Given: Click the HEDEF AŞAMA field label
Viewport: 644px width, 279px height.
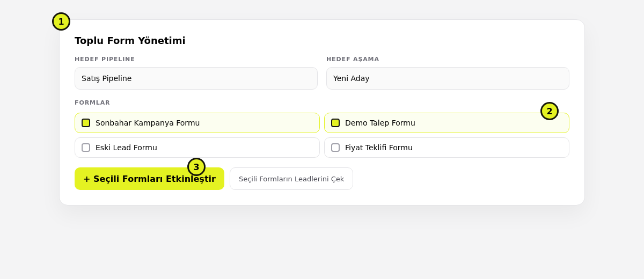Looking at the screenshot, I should point(353,60).
